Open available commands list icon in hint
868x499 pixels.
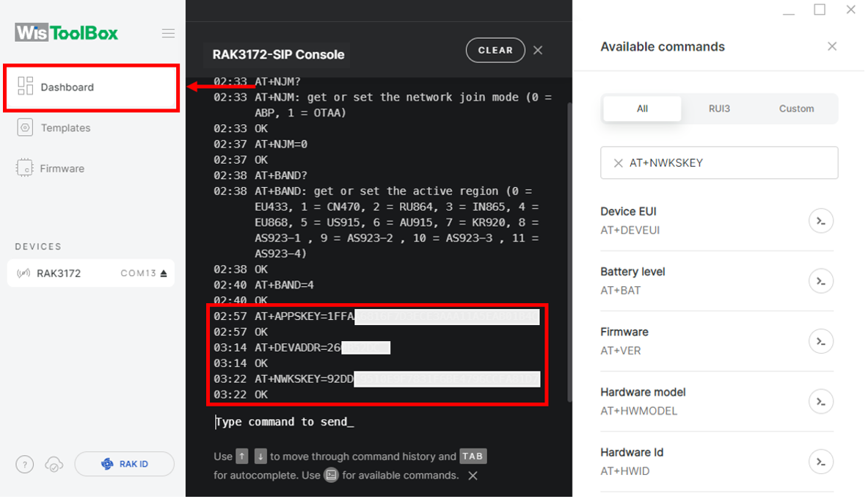pos(331,476)
